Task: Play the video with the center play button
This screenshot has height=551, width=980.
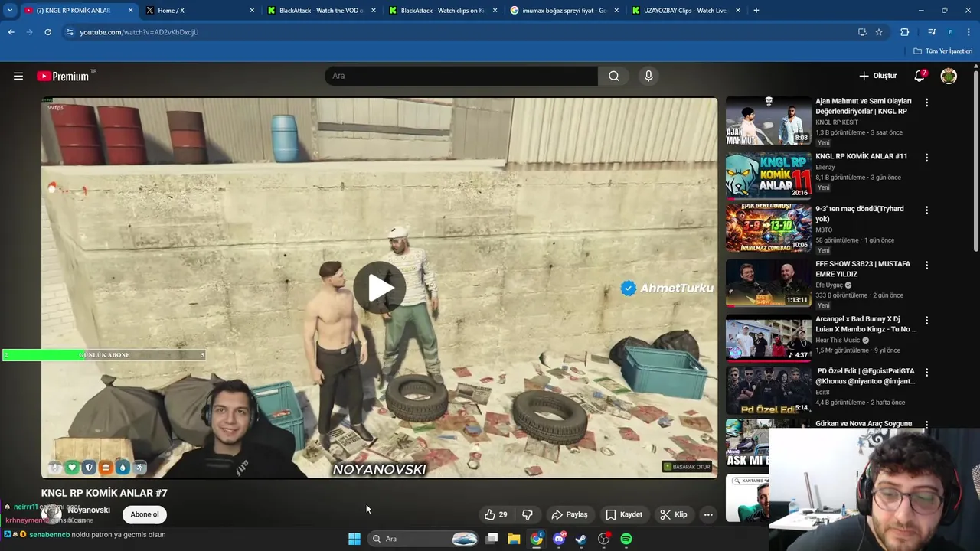Action: point(380,288)
